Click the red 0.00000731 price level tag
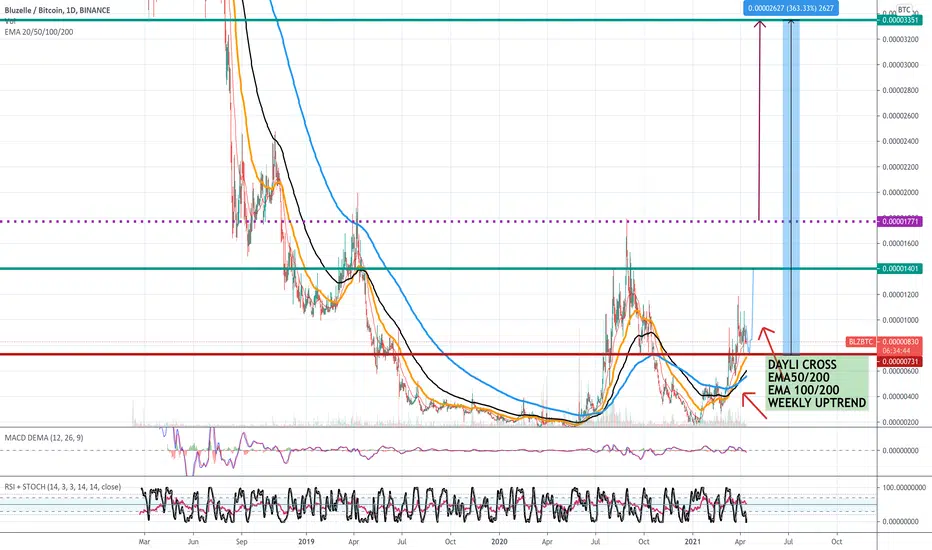 [x=900, y=362]
